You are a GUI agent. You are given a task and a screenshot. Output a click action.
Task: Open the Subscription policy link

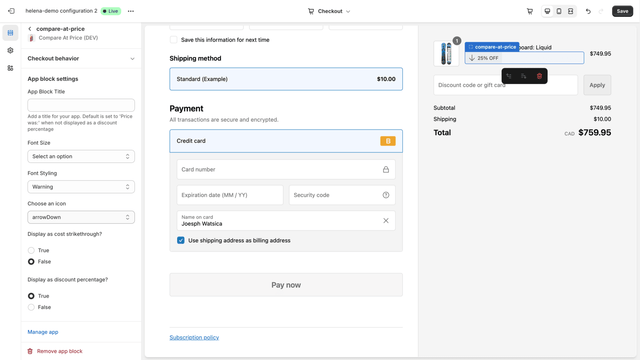click(x=194, y=338)
